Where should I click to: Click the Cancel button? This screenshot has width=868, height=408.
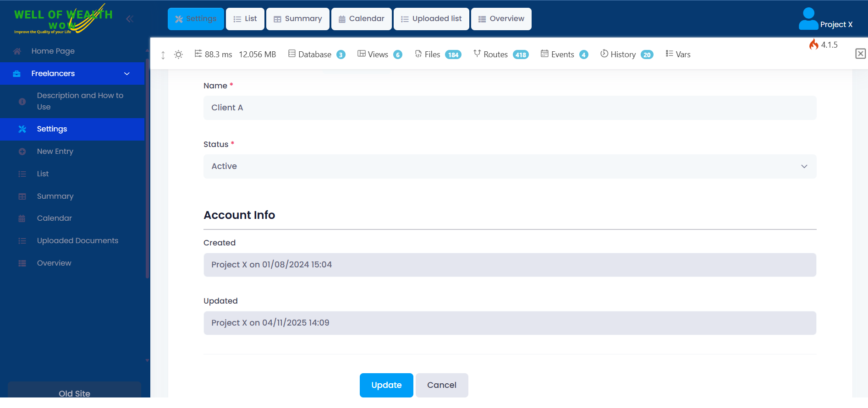[x=442, y=385]
